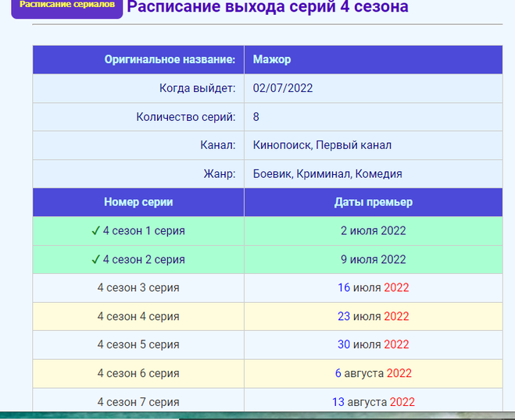Open the Расписание сериалов button

67,8
